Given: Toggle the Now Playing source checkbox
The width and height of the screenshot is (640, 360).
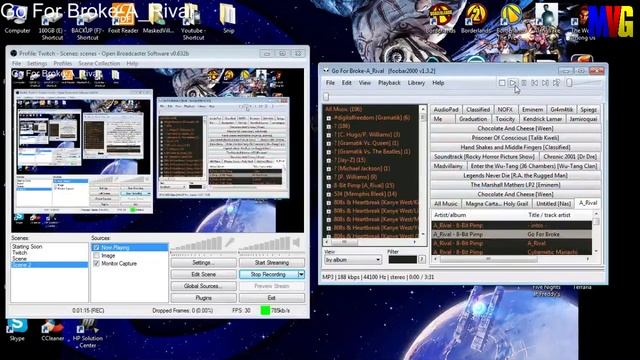Looking at the screenshot, I should [x=97, y=247].
